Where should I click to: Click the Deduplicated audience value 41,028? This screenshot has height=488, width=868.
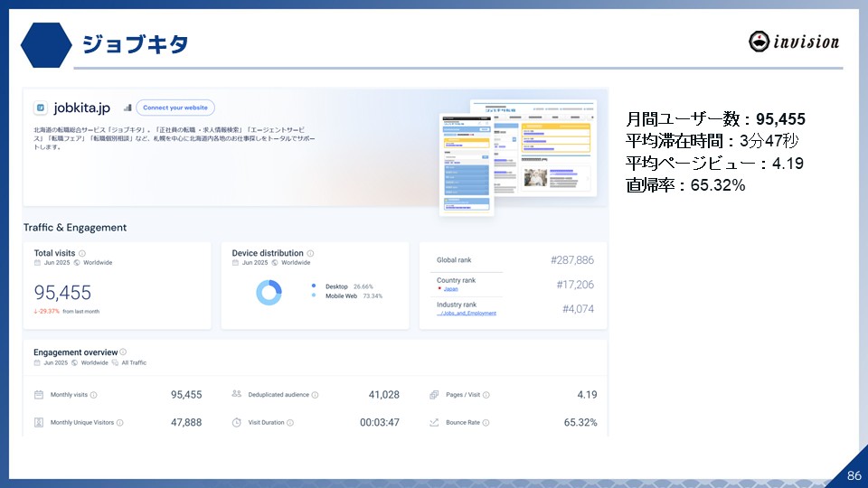[383, 395]
